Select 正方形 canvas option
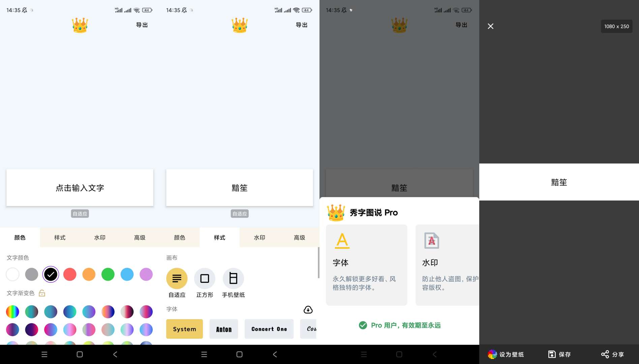Viewport: 639px width, 364px height. pyautogui.click(x=205, y=283)
